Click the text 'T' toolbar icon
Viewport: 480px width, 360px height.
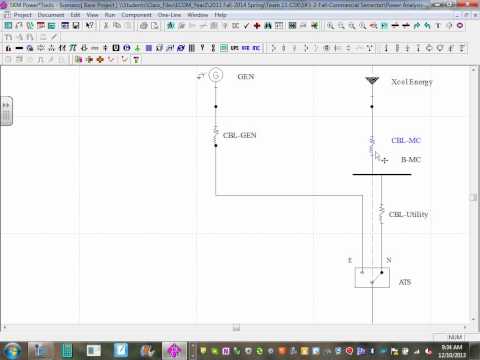coord(438,26)
